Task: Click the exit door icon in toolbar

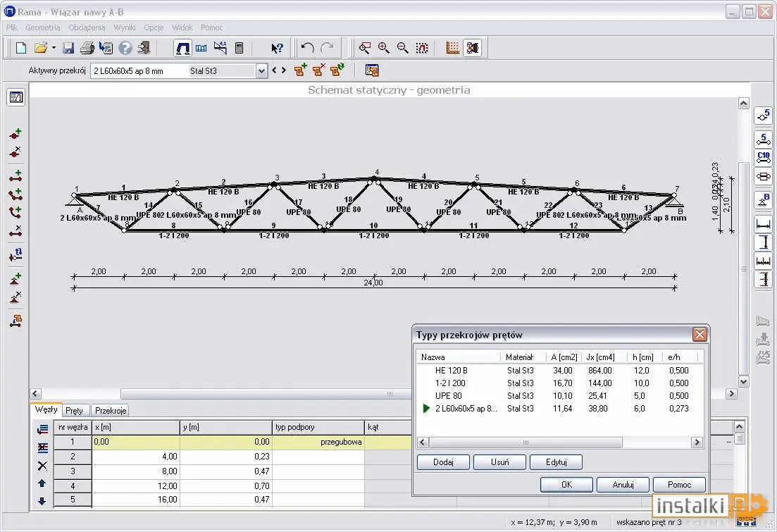Action: point(144,48)
